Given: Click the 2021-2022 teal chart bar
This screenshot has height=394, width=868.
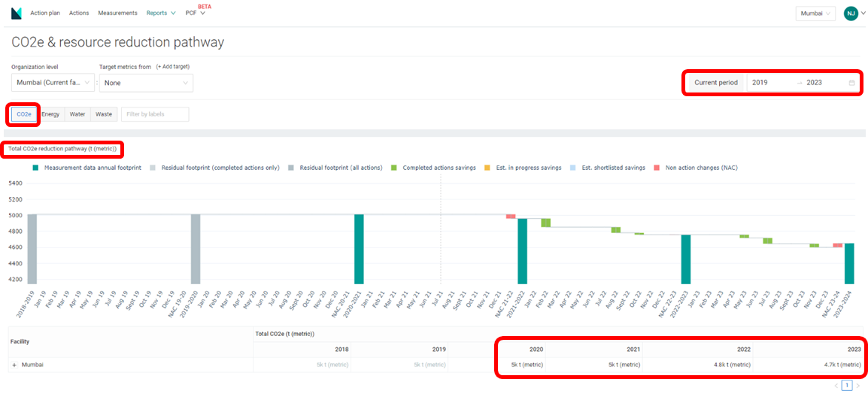Looking at the screenshot, I should tap(523, 251).
